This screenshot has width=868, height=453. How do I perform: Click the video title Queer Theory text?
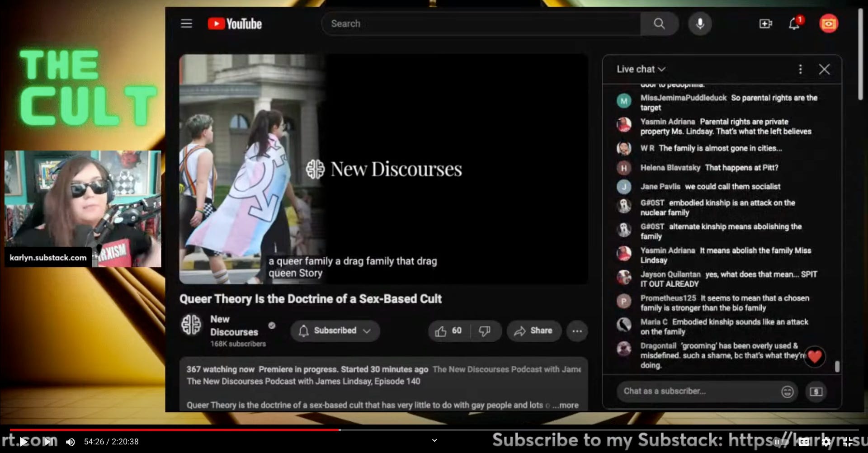tap(310, 299)
